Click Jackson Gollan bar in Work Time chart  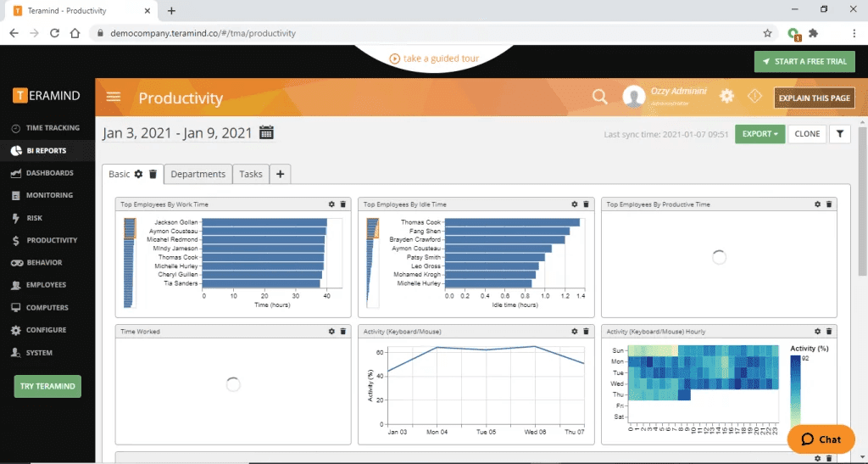tap(265, 222)
